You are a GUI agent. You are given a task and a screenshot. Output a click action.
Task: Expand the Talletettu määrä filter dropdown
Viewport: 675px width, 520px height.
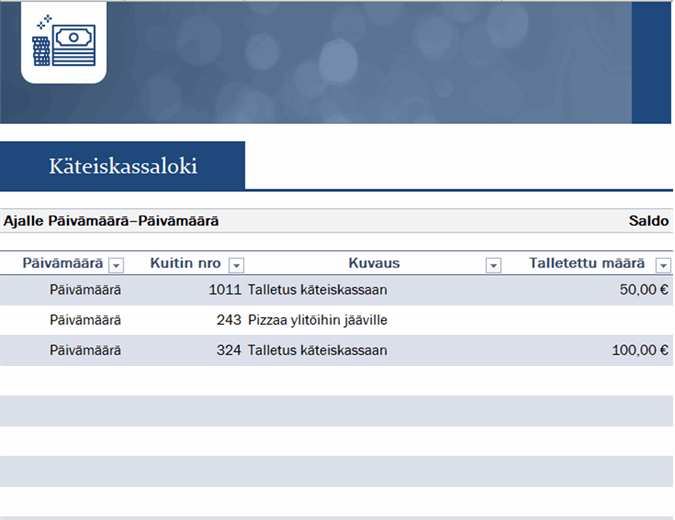(663, 264)
